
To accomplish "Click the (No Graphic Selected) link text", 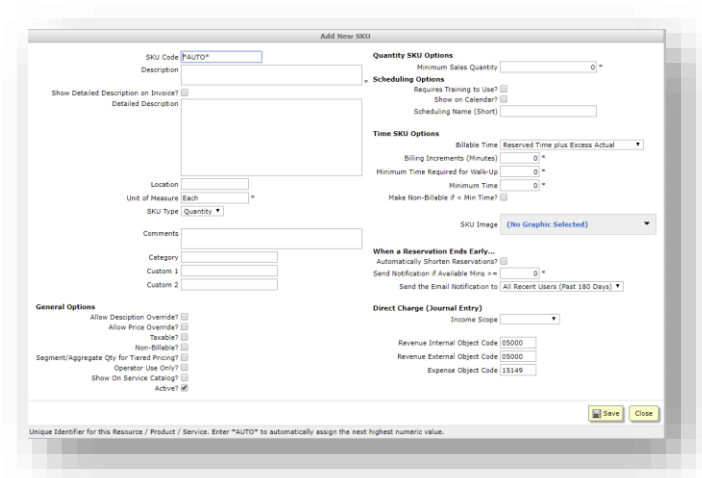I will 547,224.
